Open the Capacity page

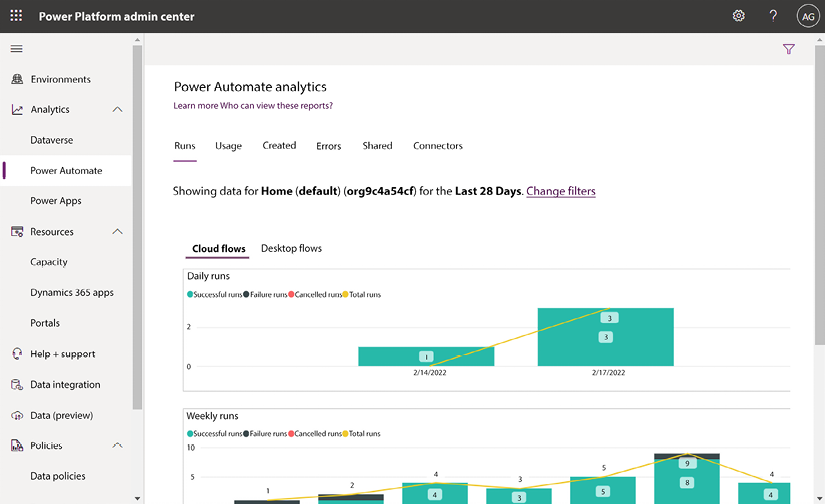tap(49, 262)
